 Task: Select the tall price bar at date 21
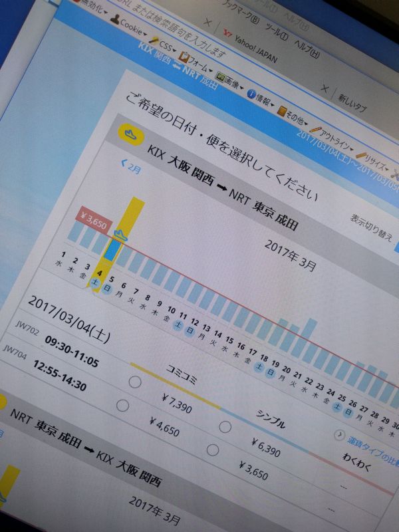point(305,338)
